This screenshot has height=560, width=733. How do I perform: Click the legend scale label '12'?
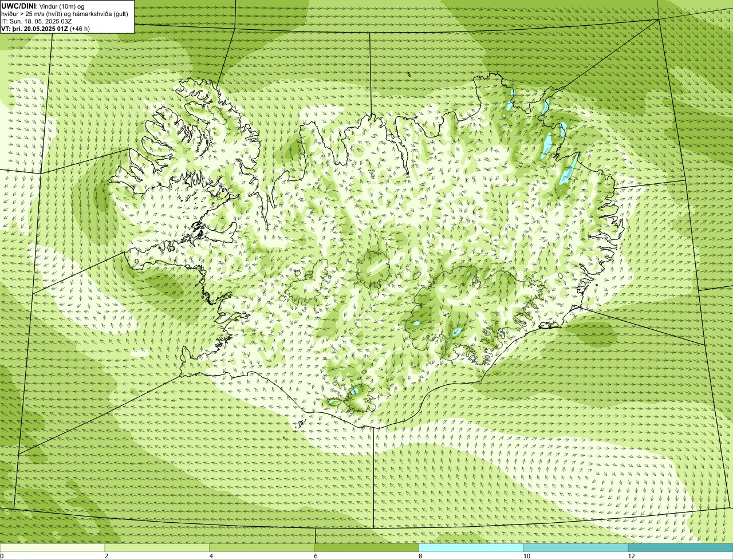tap(631, 556)
